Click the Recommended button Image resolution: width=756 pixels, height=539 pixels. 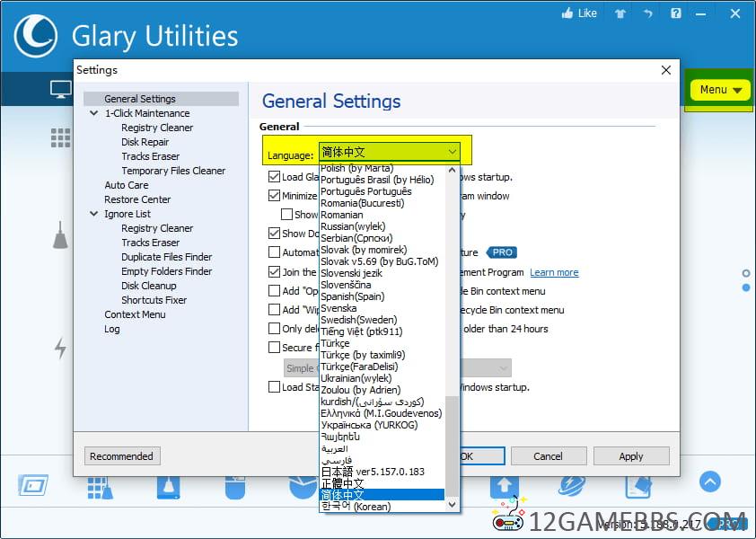(x=122, y=456)
